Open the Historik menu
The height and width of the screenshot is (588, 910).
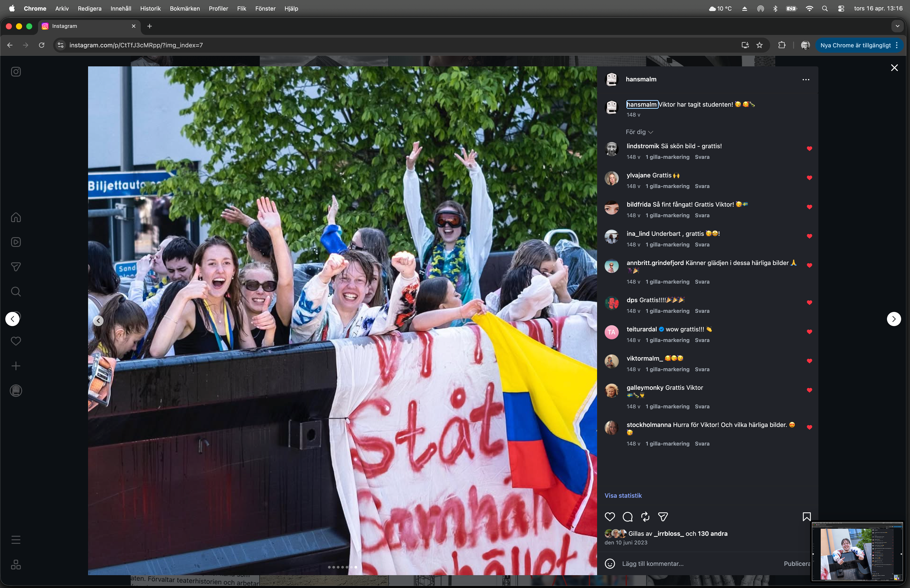pyautogui.click(x=150, y=8)
